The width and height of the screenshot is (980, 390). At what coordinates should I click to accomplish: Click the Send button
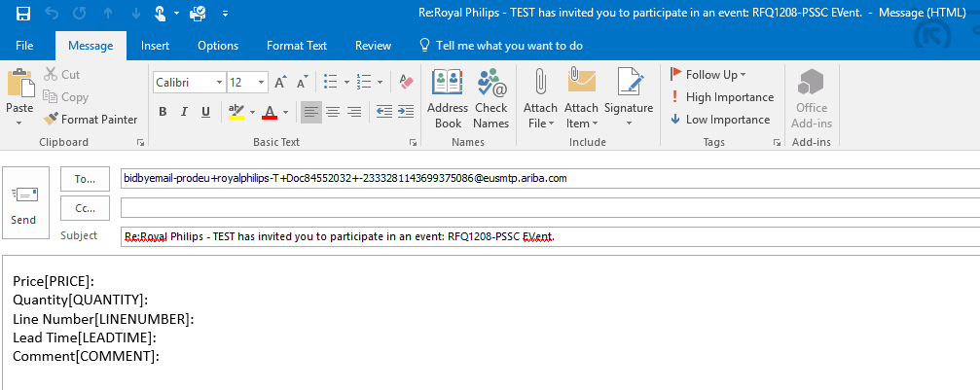tap(25, 202)
